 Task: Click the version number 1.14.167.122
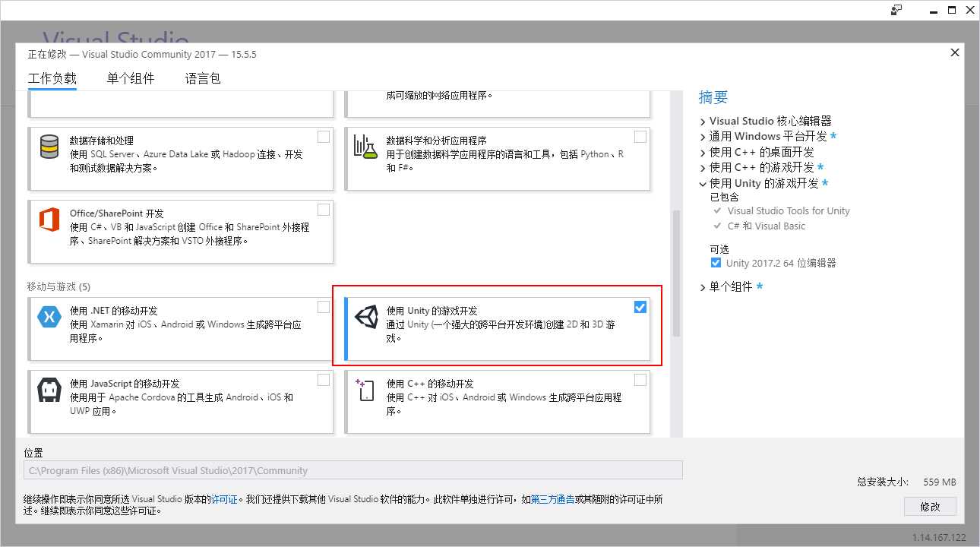[939, 538]
